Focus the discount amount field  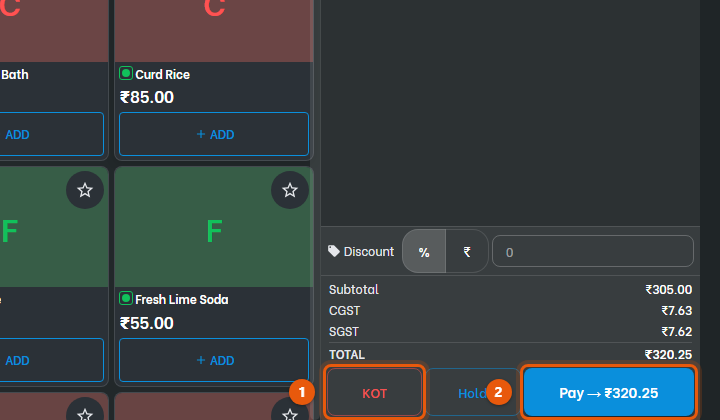click(593, 251)
